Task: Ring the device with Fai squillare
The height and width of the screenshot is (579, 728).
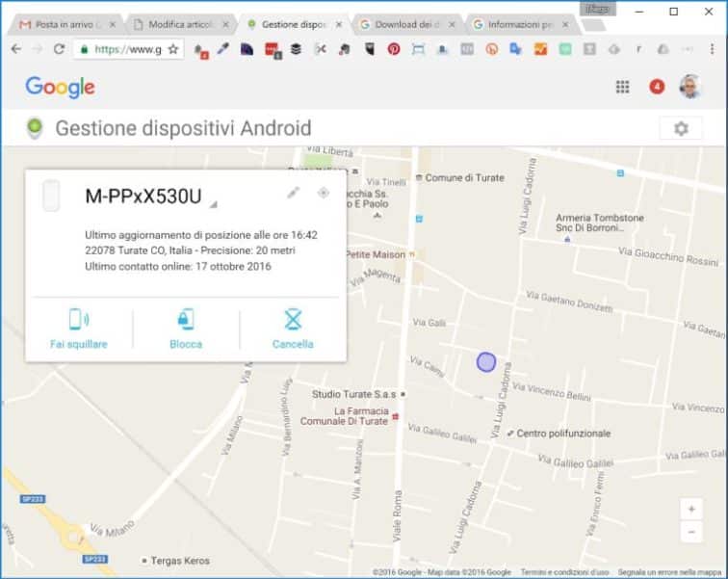Action: click(x=79, y=329)
